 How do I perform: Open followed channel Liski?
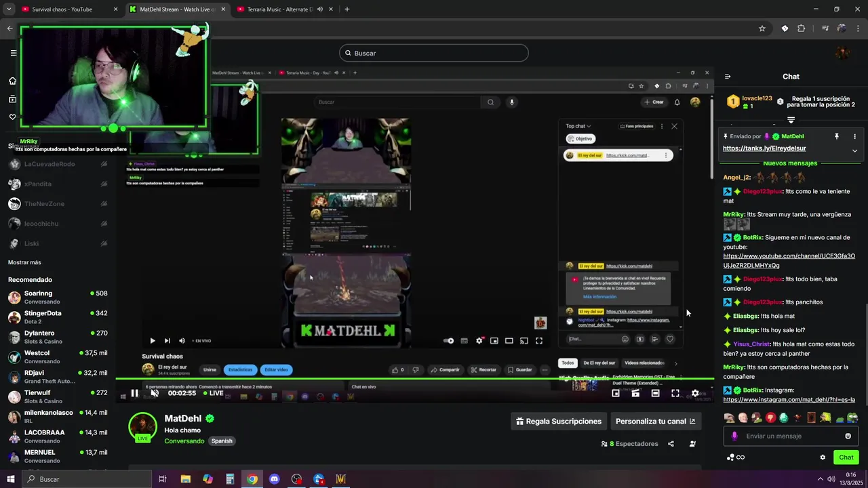click(x=58, y=243)
